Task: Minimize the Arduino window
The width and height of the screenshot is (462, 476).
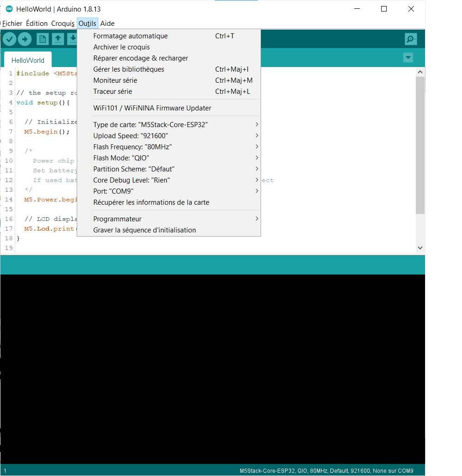Action: (x=357, y=9)
